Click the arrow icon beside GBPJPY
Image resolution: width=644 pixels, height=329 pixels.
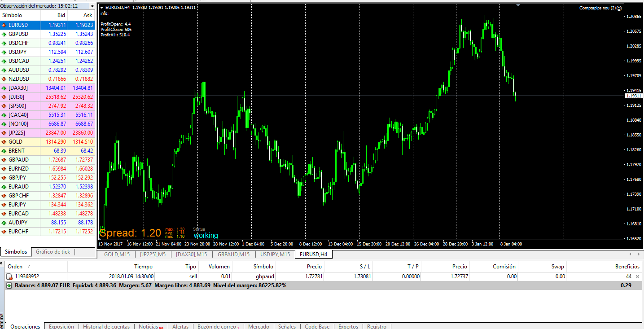(x=4, y=178)
